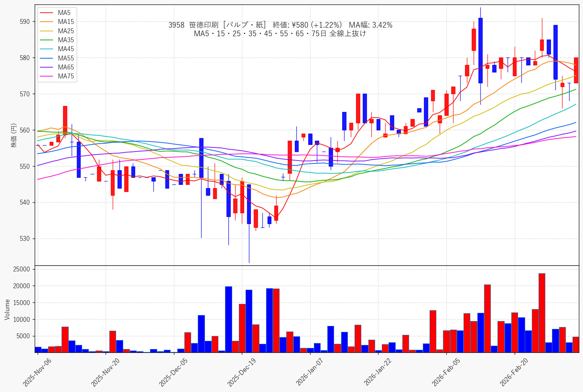
Task: Click the 2026-Jan-22 date label
Action: click(378, 372)
